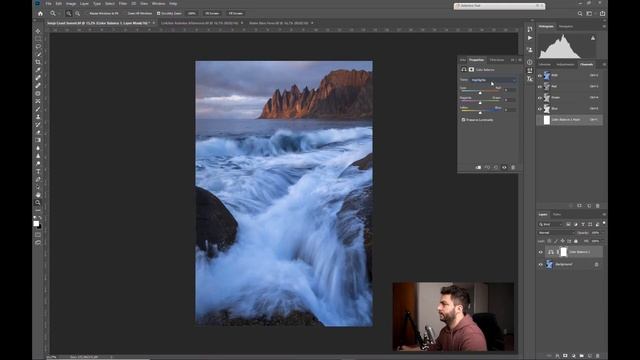Click the foreground color swatch
The height and width of the screenshot is (360, 640).
36,223
